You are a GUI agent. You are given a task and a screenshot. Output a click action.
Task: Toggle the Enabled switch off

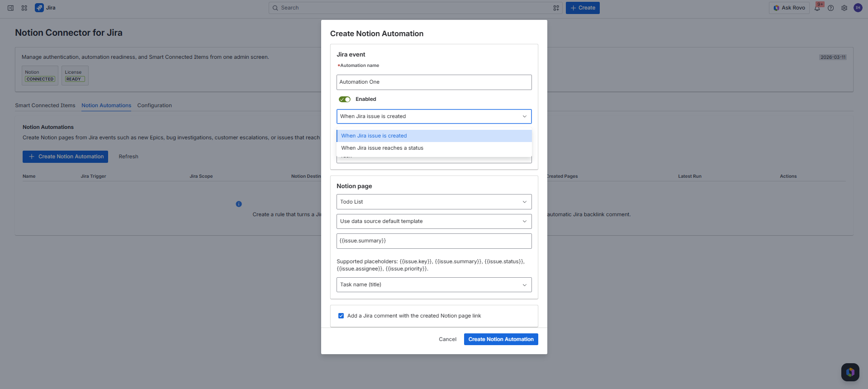click(345, 99)
